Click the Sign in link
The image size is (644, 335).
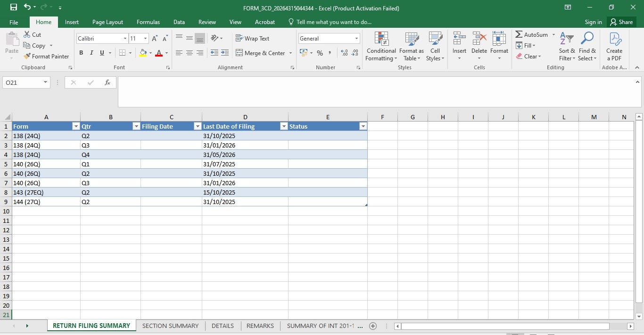tap(593, 22)
